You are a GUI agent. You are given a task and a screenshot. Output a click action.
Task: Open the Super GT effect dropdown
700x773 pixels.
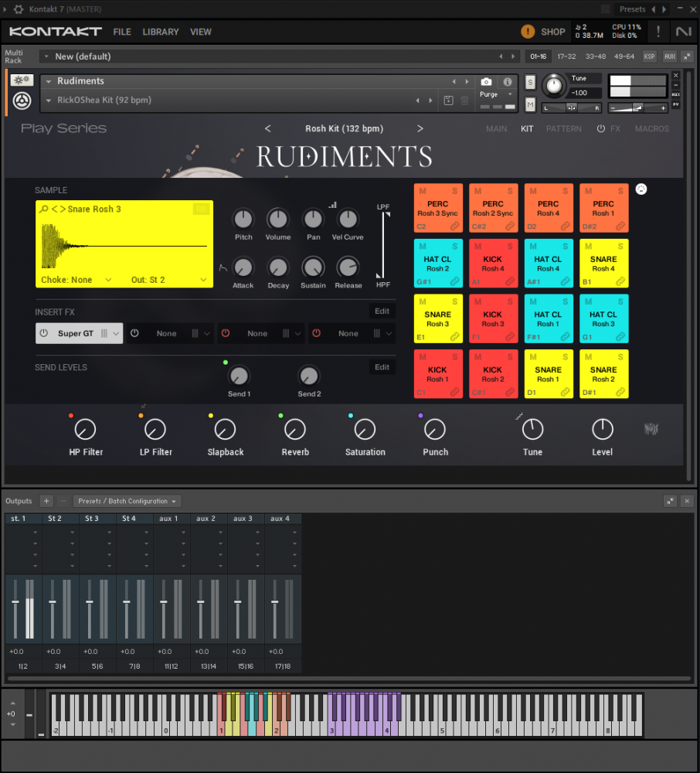coord(116,333)
